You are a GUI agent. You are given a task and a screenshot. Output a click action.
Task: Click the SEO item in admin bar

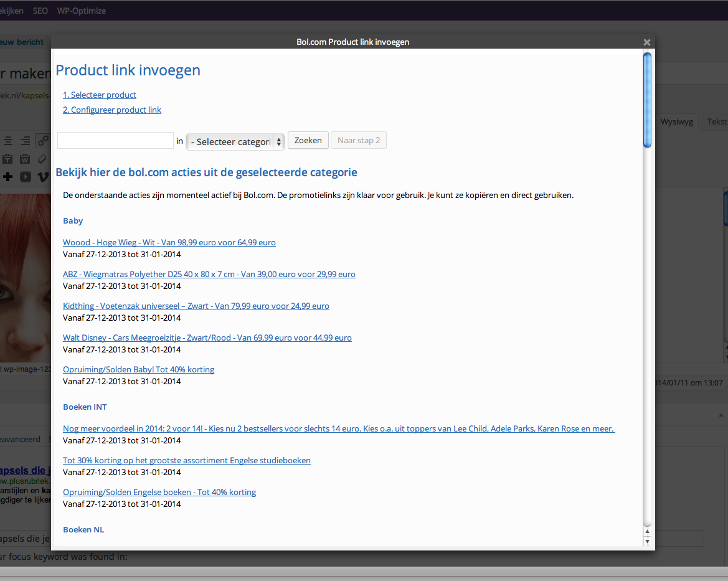(40, 11)
